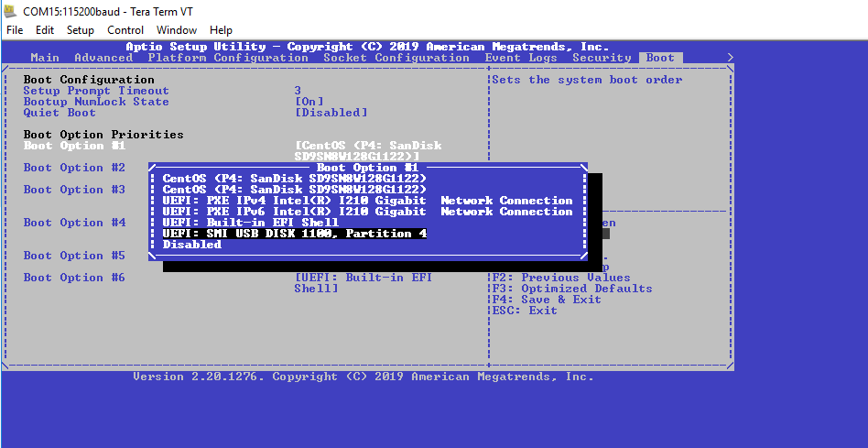
Task: Click the ESC: Exit hint
Action: [525, 311]
